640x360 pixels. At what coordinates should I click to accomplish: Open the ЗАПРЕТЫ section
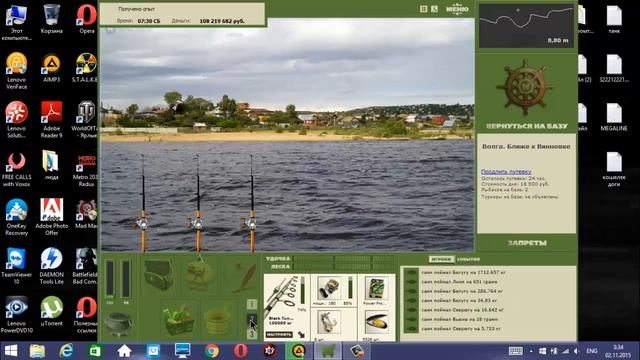point(527,243)
